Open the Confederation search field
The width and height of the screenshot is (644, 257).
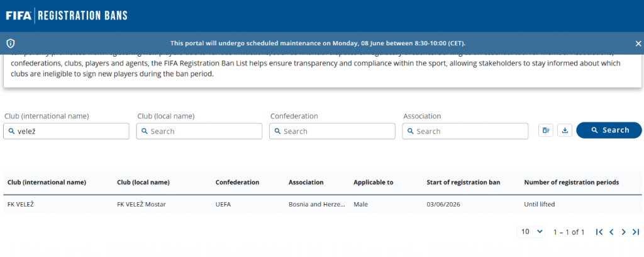click(x=332, y=131)
